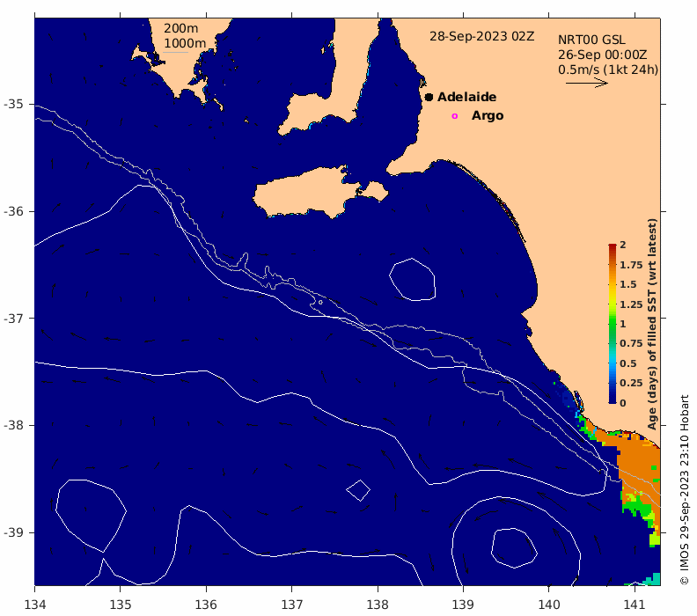Click the 'Argo' legend label

tap(488, 115)
